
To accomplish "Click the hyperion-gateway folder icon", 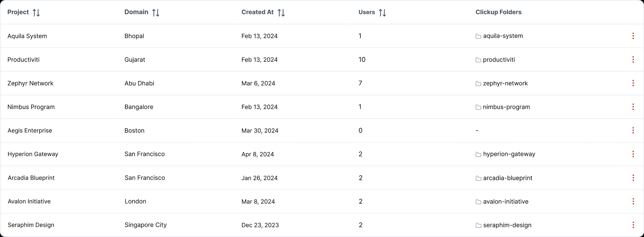I will coord(478,154).
